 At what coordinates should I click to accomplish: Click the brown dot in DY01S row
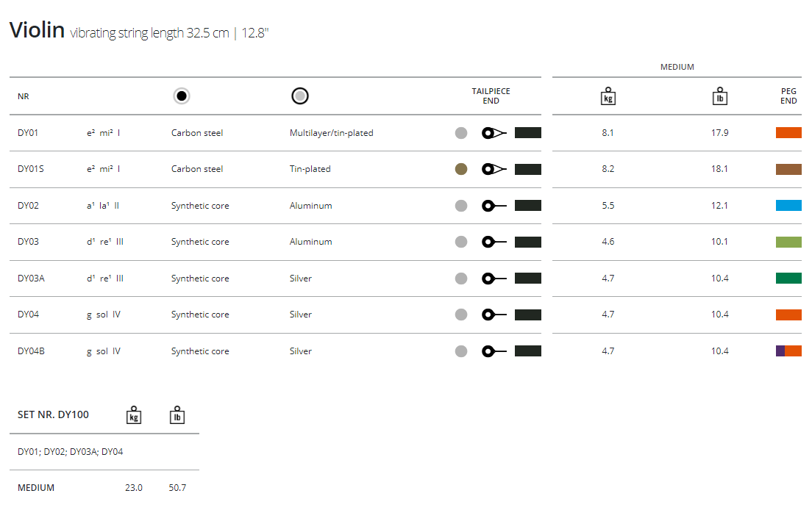click(461, 169)
